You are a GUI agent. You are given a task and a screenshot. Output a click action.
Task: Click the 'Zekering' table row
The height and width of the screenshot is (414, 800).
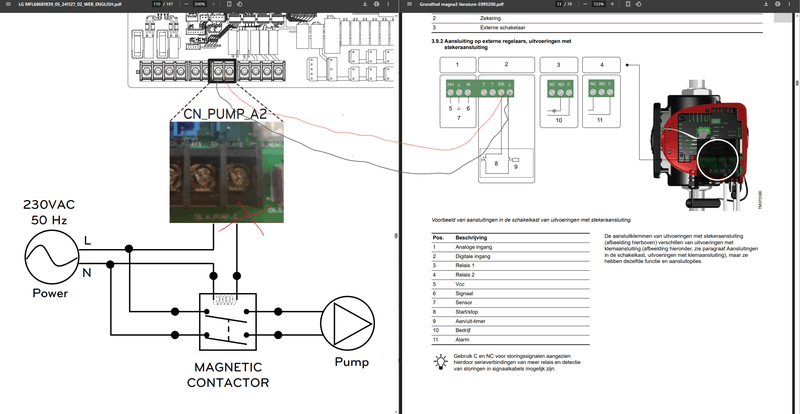click(x=597, y=18)
